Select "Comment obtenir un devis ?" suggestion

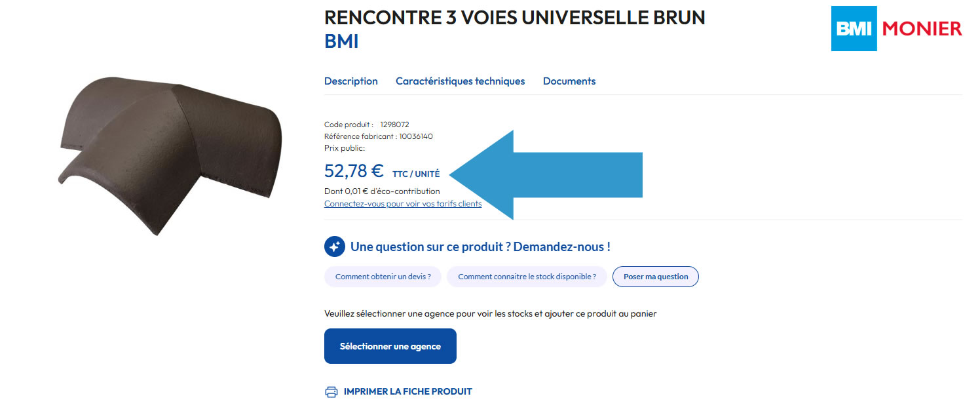pyautogui.click(x=383, y=277)
